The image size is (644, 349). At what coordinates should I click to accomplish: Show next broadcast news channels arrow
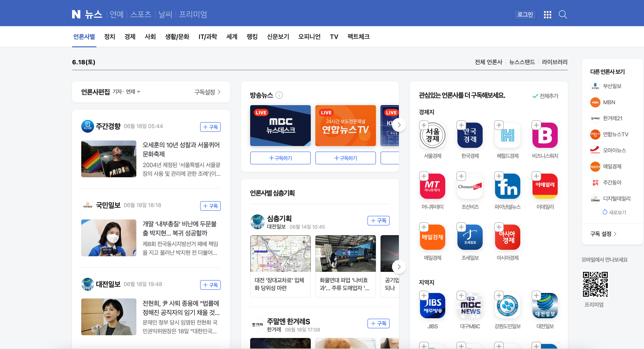399,125
